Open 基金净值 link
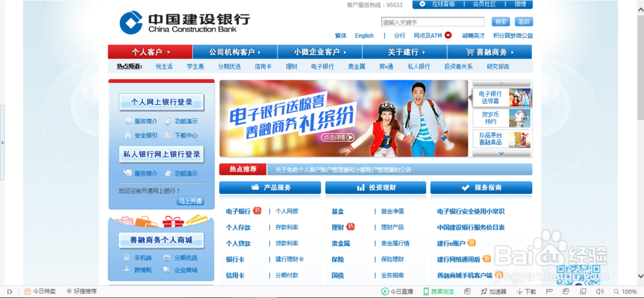The width and height of the screenshot is (644, 298). click(392, 211)
